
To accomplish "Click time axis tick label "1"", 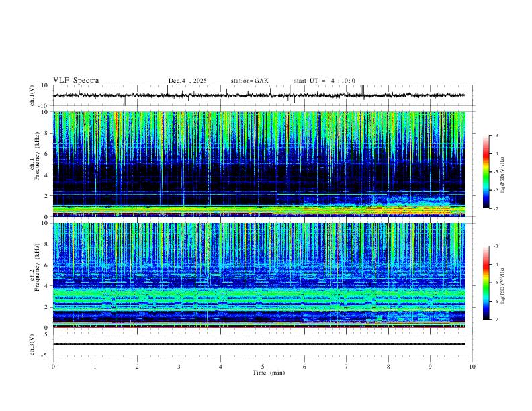I will (x=95, y=367).
